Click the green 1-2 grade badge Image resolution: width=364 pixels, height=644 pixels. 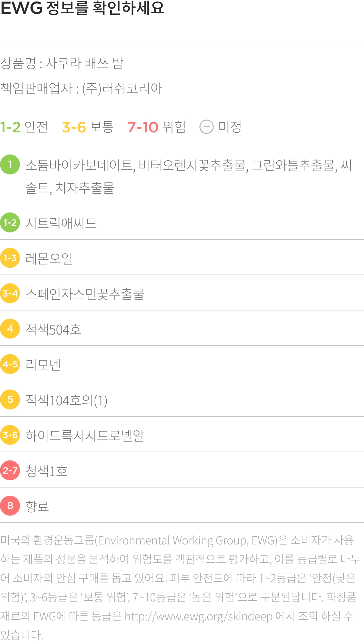pos(10,222)
